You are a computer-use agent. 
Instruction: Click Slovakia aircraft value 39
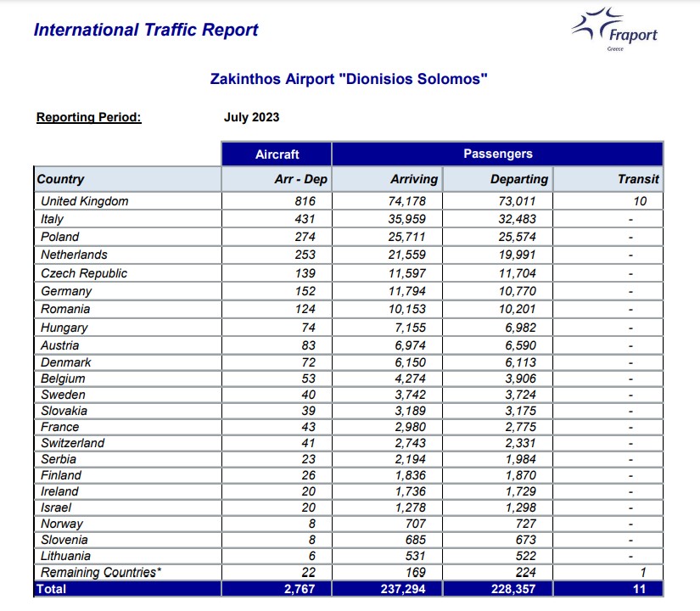(x=309, y=411)
